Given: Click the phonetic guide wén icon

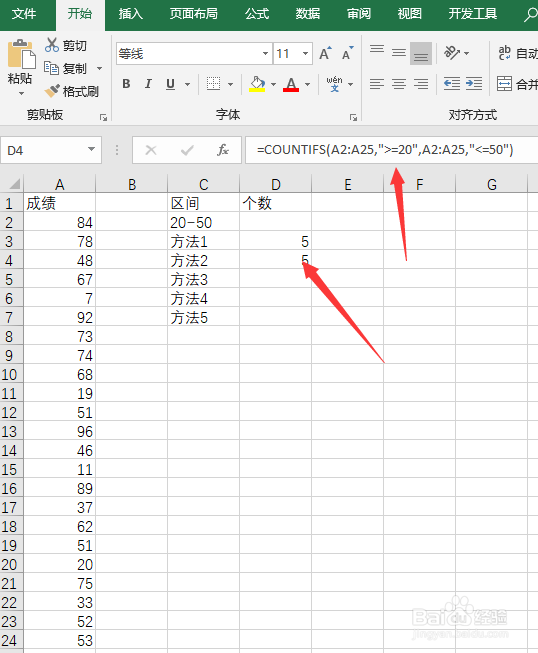Looking at the screenshot, I should click(334, 84).
